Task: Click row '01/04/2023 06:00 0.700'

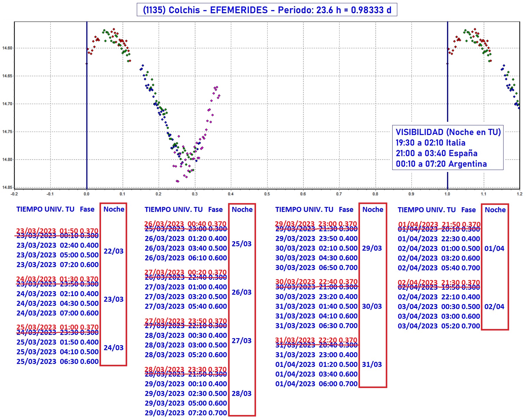Action: point(316,384)
